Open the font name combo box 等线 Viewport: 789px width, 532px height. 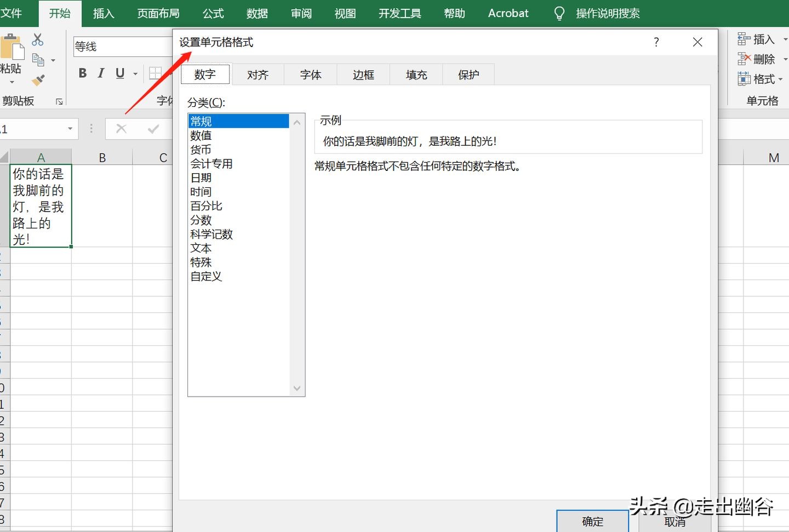(x=123, y=47)
